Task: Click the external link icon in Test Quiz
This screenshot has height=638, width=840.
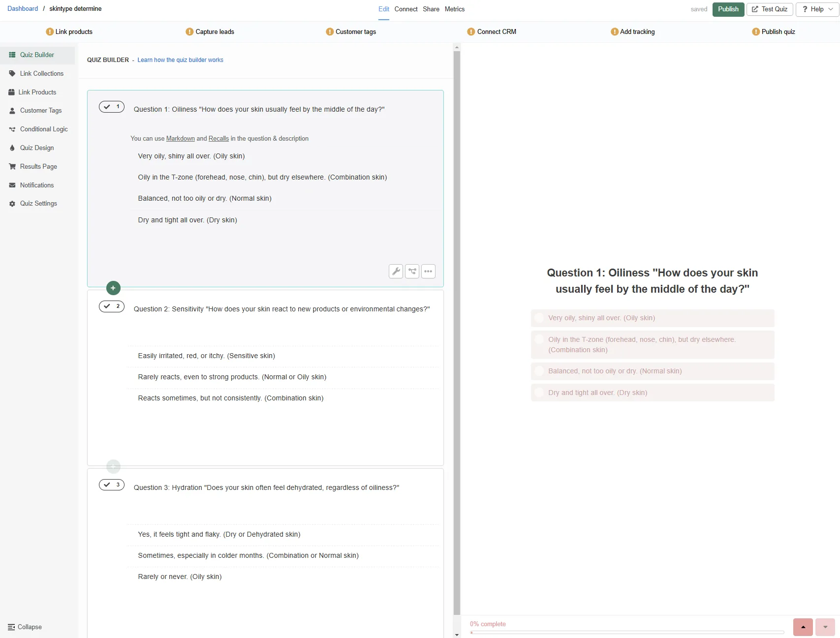Action: point(755,9)
